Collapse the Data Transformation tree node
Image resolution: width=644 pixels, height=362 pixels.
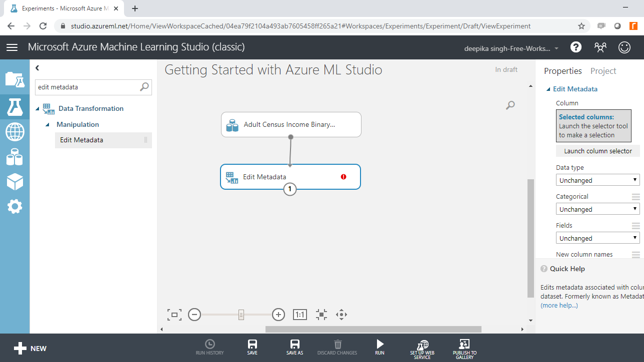pyautogui.click(x=38, y=109)
